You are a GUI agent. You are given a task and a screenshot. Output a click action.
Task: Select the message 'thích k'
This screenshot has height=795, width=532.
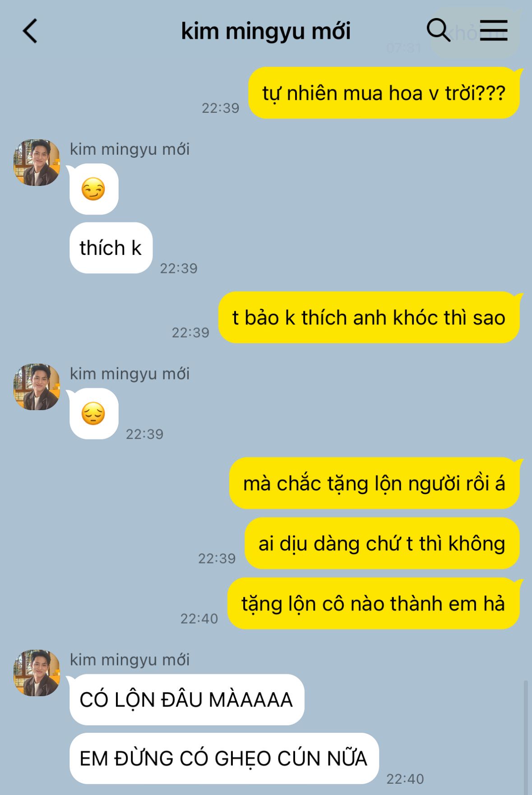(x=111, y=248)
